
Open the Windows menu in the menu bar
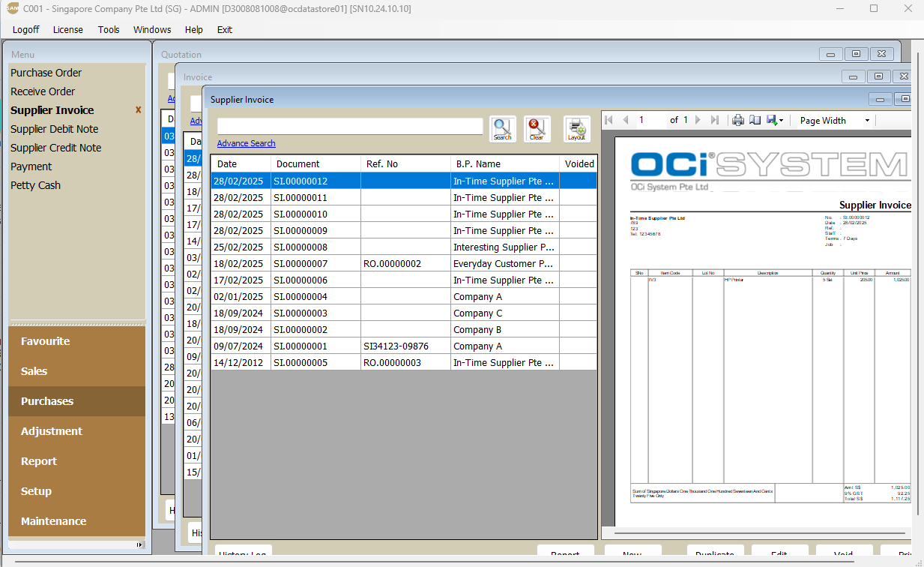click(152, 30)
